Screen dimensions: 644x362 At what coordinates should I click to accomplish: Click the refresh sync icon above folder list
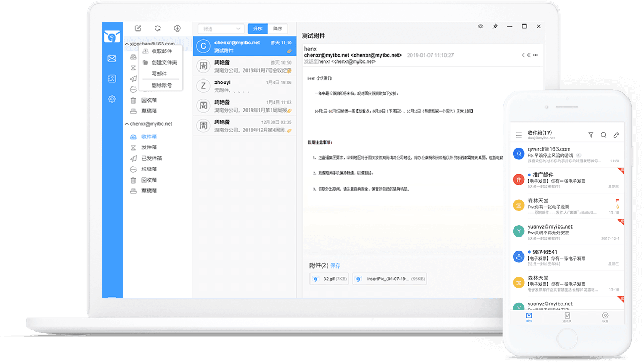point(157,28)
